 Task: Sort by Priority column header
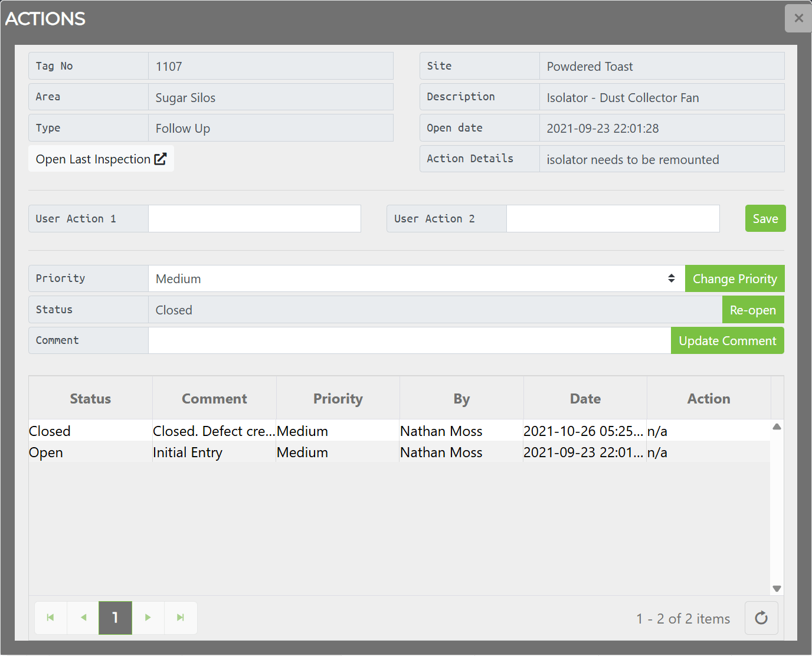pyautogui.click(x=338, y=399)
